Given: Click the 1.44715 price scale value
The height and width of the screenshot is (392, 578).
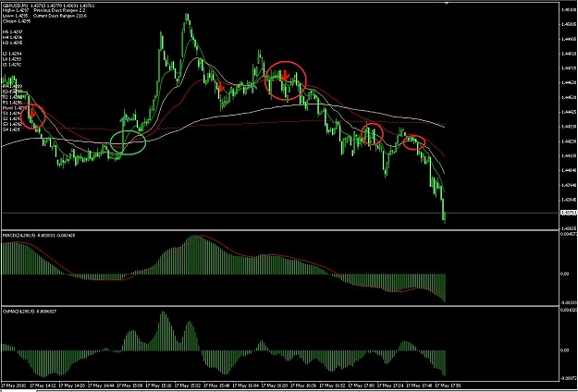Looking at the screenshot, I should [568, 68].
